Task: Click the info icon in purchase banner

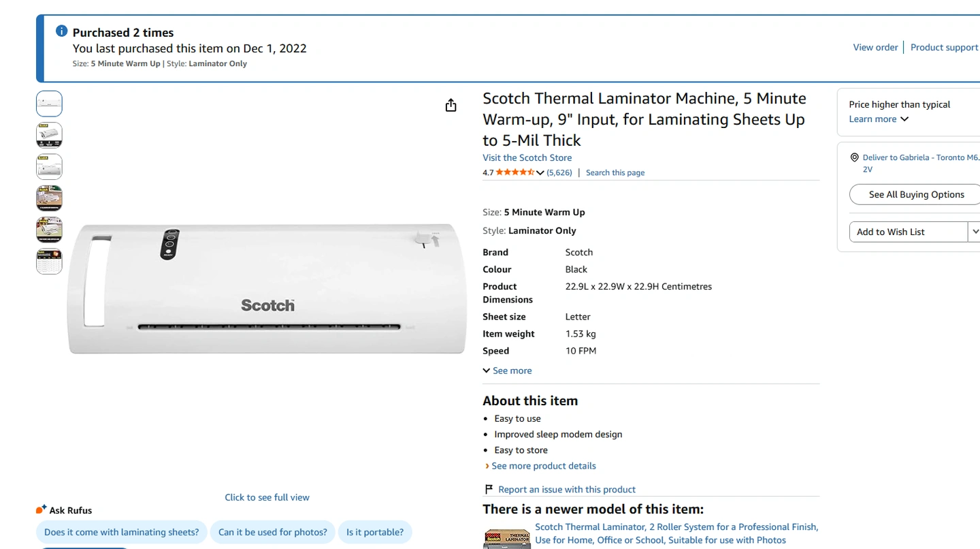Action: (61, 31)
